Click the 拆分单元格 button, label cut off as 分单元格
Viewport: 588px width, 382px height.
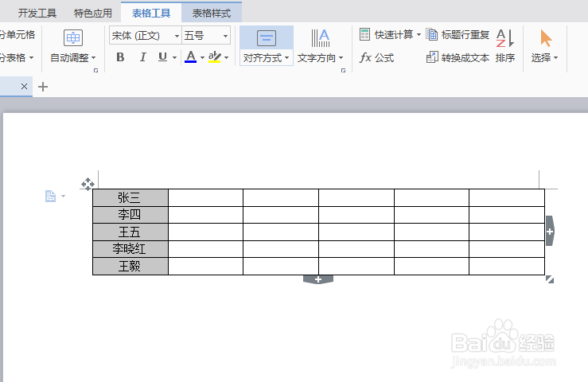(18, 34)
